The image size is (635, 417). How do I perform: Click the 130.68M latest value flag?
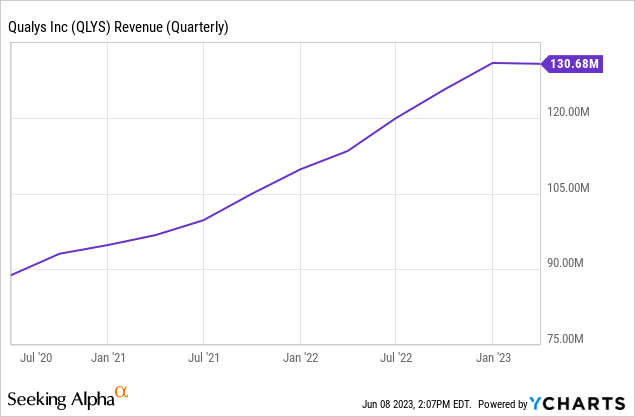[572, 64]
